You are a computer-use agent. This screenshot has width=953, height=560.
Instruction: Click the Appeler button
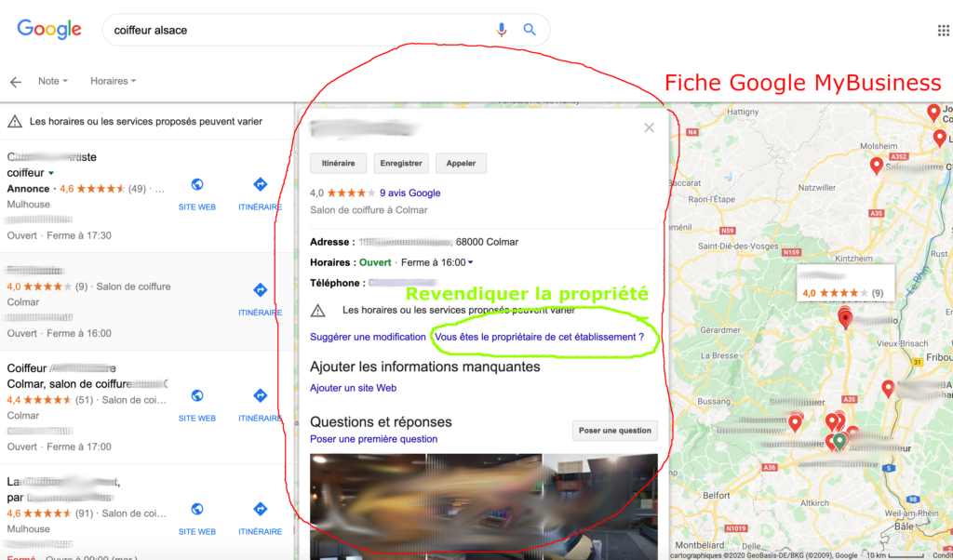pyautogui.click(x=461, y=164)
